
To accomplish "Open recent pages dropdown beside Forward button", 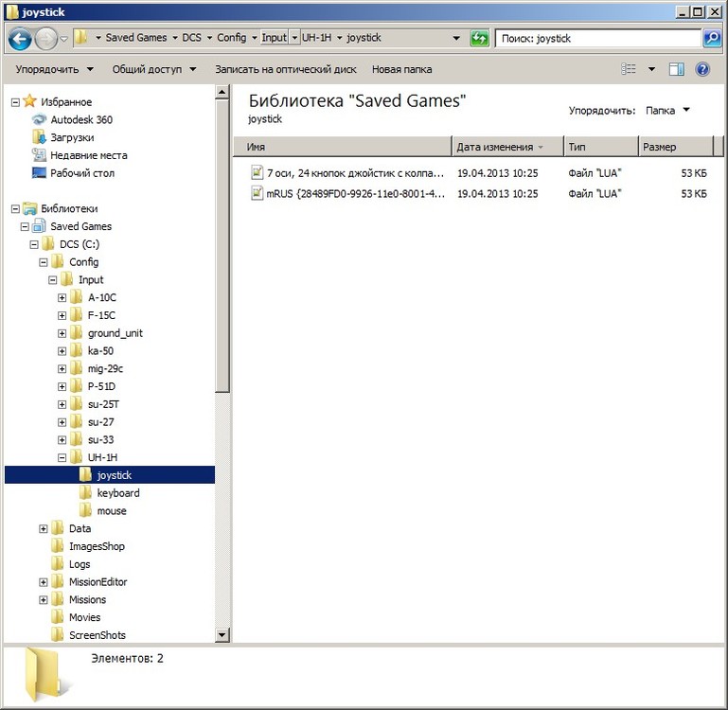I will point(64,39).
